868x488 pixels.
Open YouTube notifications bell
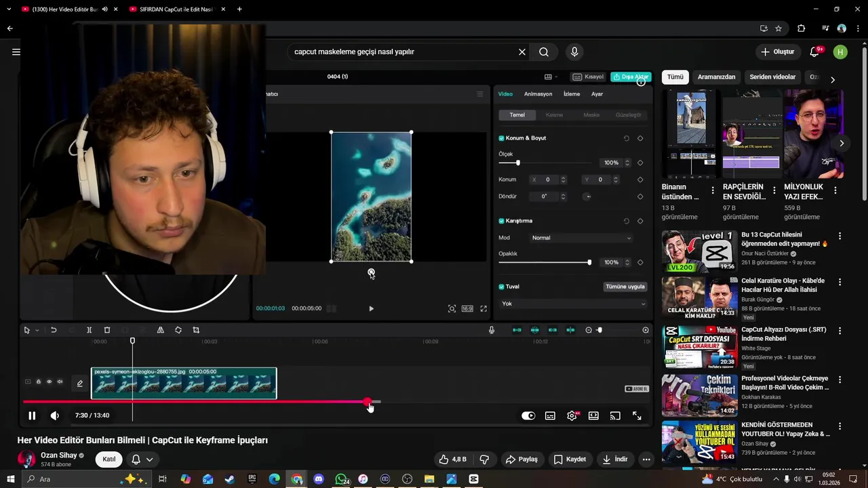point(815,52)
